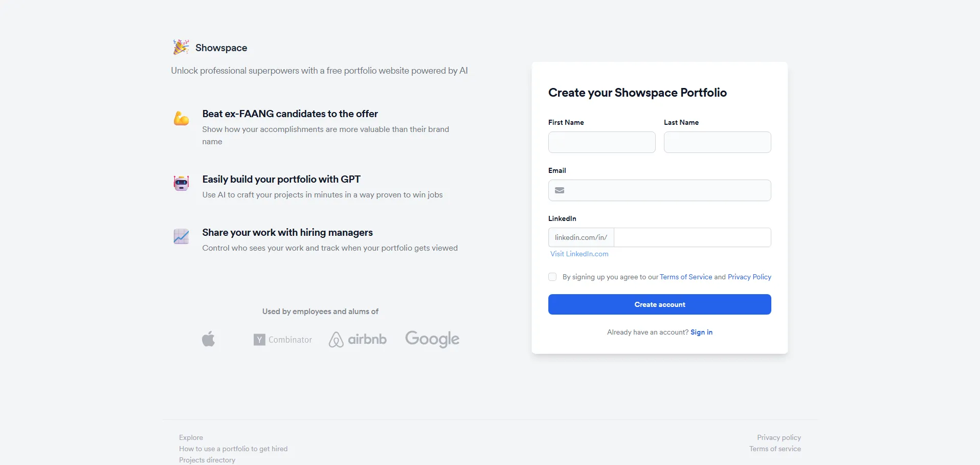Open Projects directory footer link
Viewport: 980px width, 465px height.
coord(207,460)
